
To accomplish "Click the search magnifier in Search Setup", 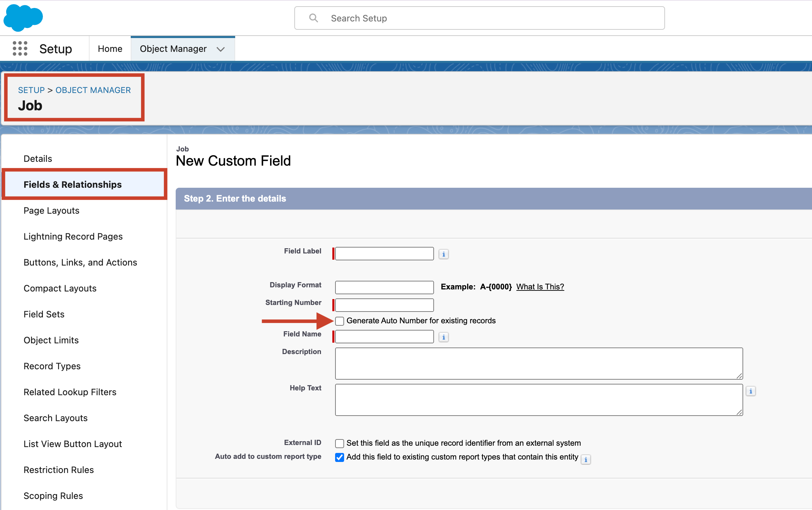I will click(x=313, y=18).
